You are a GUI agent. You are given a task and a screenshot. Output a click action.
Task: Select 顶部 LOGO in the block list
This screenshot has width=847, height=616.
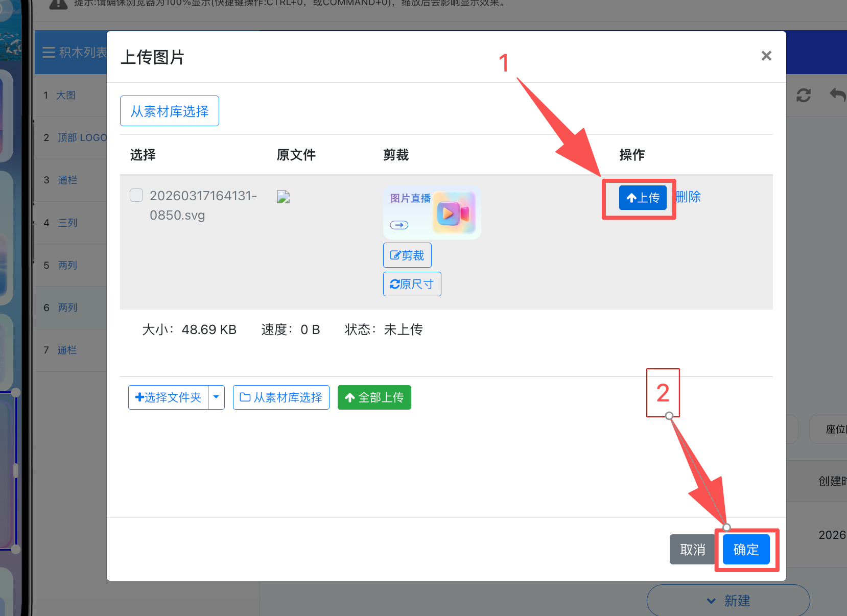pyautogui.click(x=82, y=137)
